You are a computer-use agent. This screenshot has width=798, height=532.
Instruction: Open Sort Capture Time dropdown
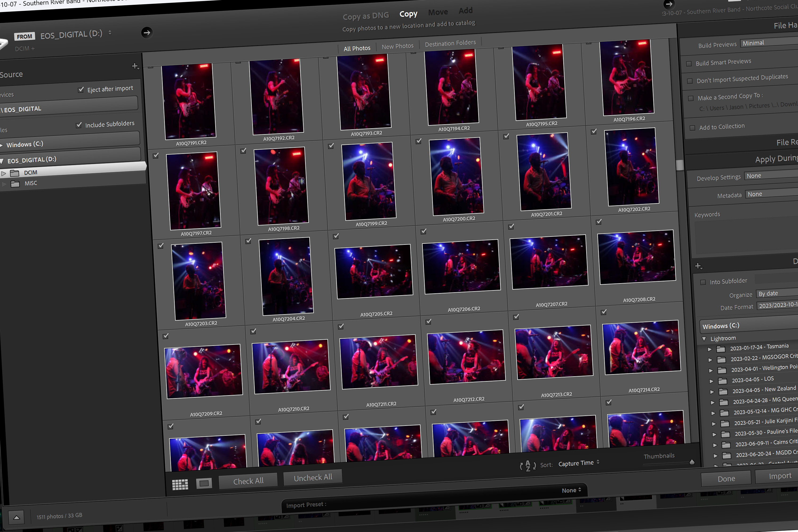click(579, 463)
